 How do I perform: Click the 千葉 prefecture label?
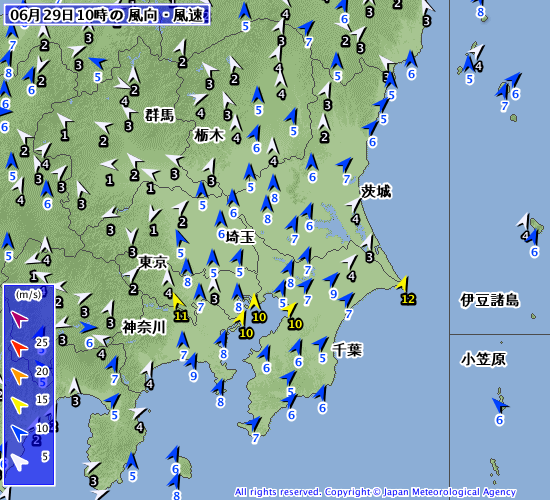pos(347,350)
